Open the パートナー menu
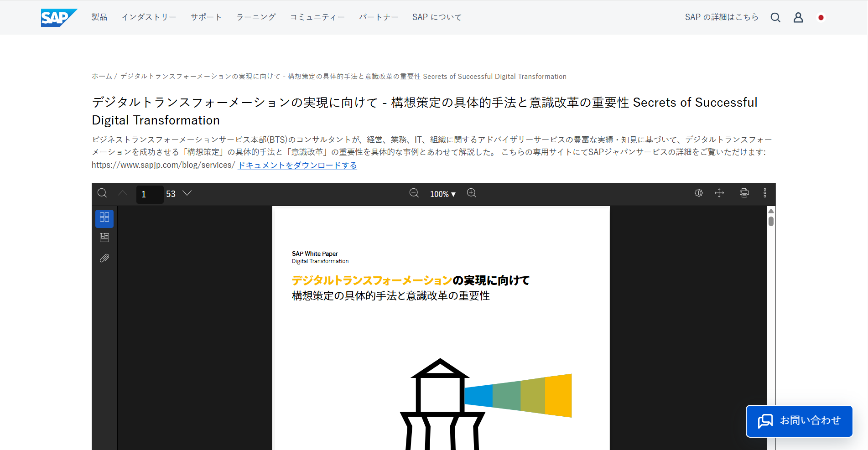This screenshot has height=450, width=868. tap(379, 17)
